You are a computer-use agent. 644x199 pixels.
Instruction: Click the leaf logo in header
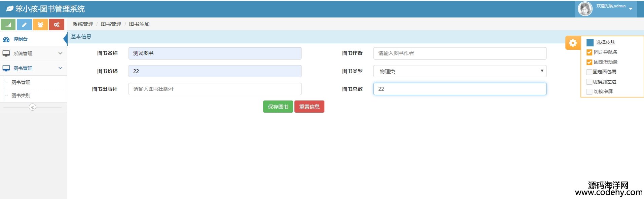[x=10, y=9]
